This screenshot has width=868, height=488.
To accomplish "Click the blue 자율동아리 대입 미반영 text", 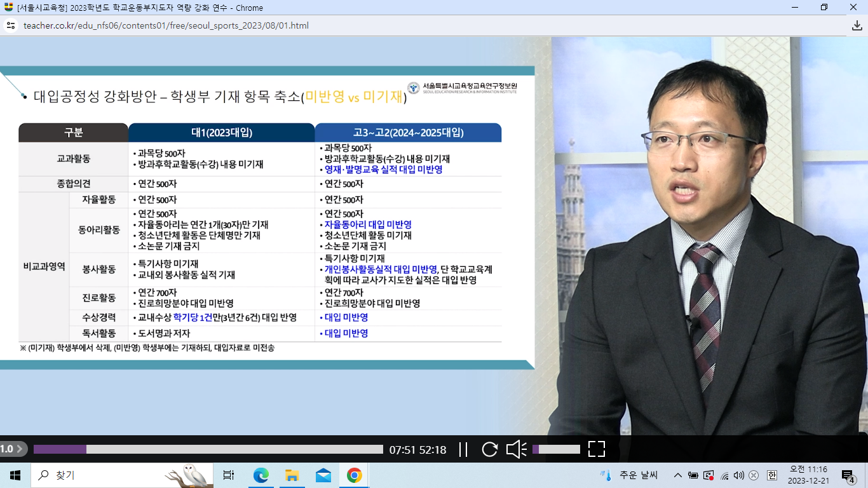I will [368, 224].
